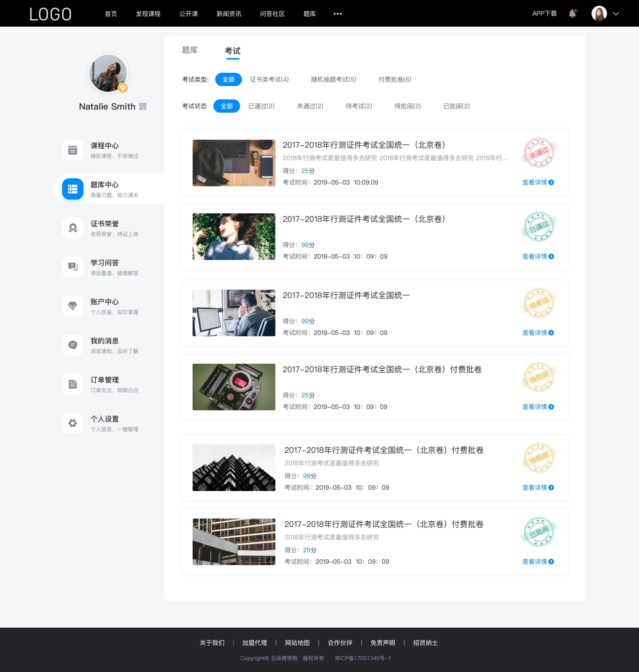Click the 个人设置 sidebar icon
The height and width of the screenshot is (672, 639).
(x=72, y=422)
